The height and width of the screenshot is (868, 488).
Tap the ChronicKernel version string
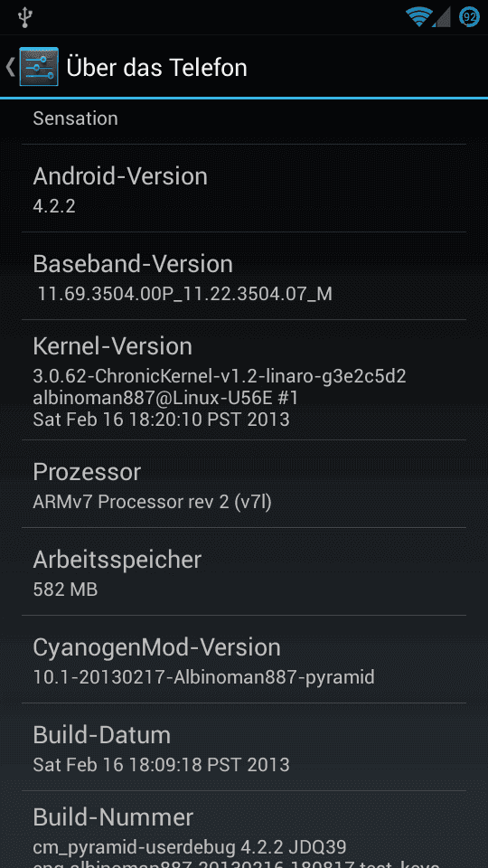[220, 376]
